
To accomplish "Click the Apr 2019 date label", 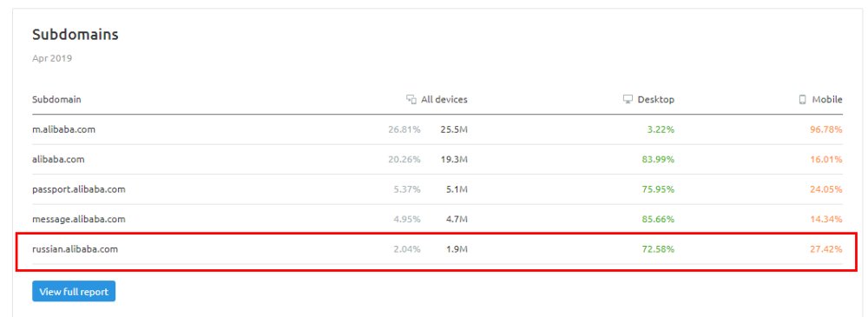I will point(52,58).
